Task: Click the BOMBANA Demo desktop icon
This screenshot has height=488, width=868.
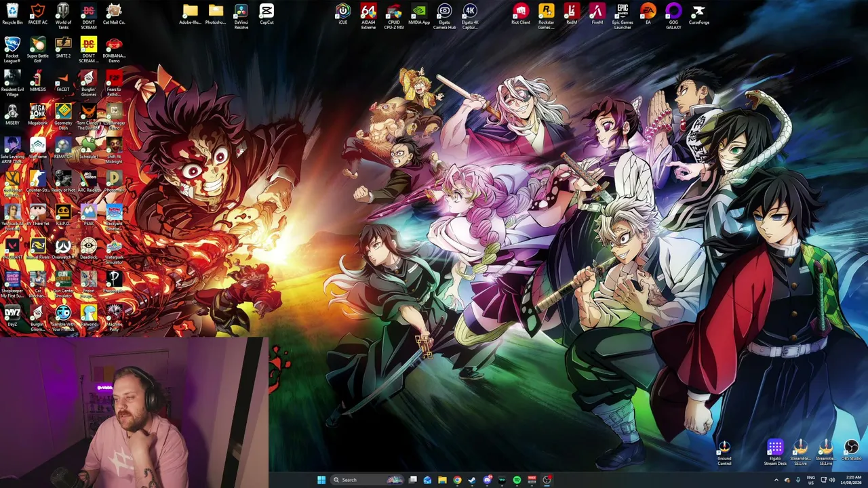Action: click(114, 50)
